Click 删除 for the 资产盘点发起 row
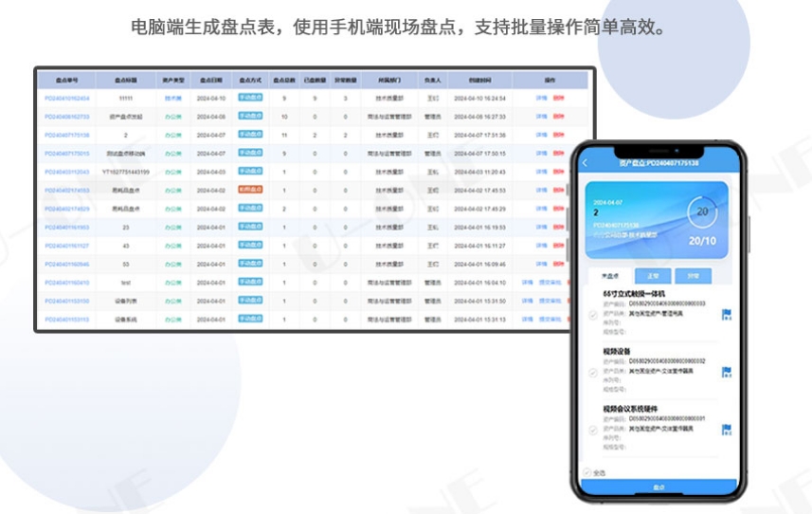The height and width of the screenshot is (514, 812). tap(558, 117)
